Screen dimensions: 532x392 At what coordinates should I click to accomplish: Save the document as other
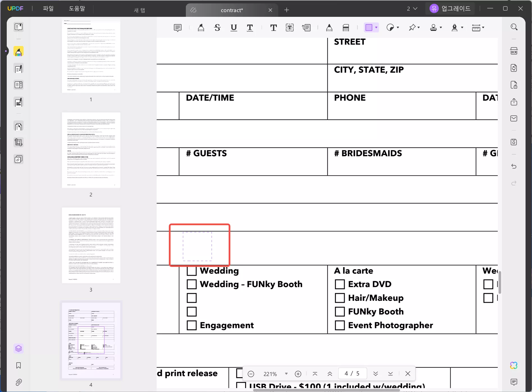point(514,142)
